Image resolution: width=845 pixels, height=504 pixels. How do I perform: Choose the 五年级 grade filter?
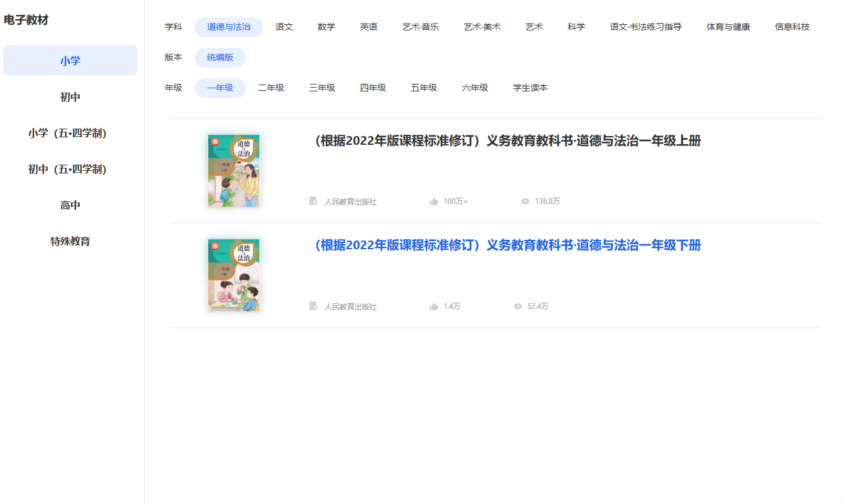point(423,88)
